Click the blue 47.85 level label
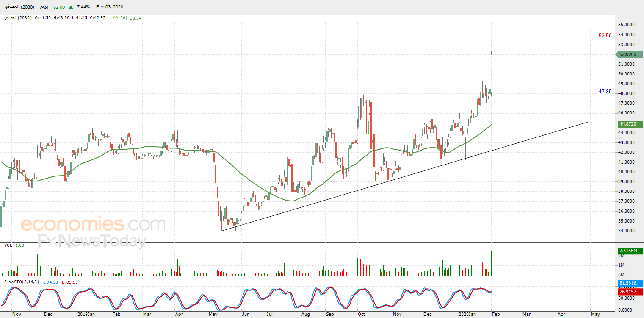This screenshot has height=318, width=644. pos(605,91)
